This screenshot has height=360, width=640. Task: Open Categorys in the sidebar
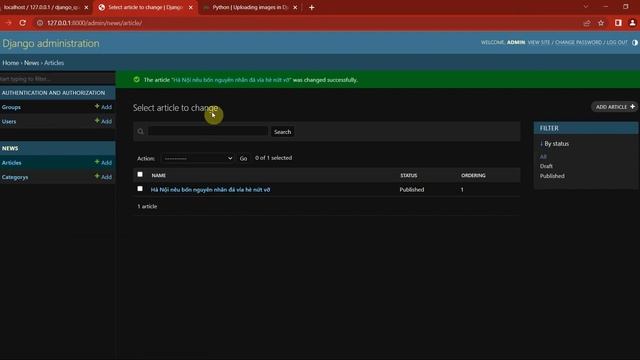[15, 177]
